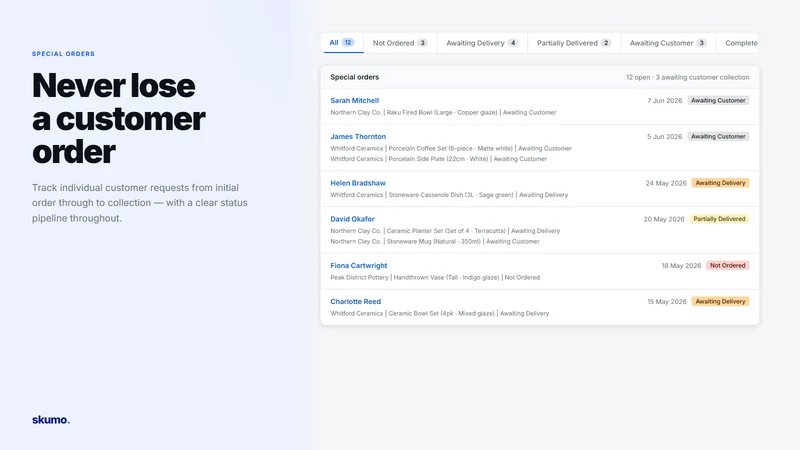
Task: Click Charlotte Reed's Awaiting Delivery badge
Action: (720, 302)
